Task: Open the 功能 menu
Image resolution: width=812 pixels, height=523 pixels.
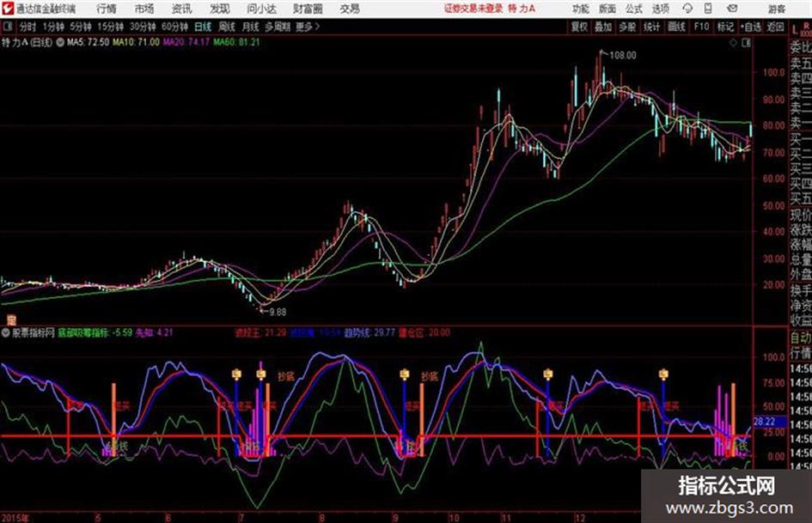Action: pyautogui.click(x=581, y=9)
